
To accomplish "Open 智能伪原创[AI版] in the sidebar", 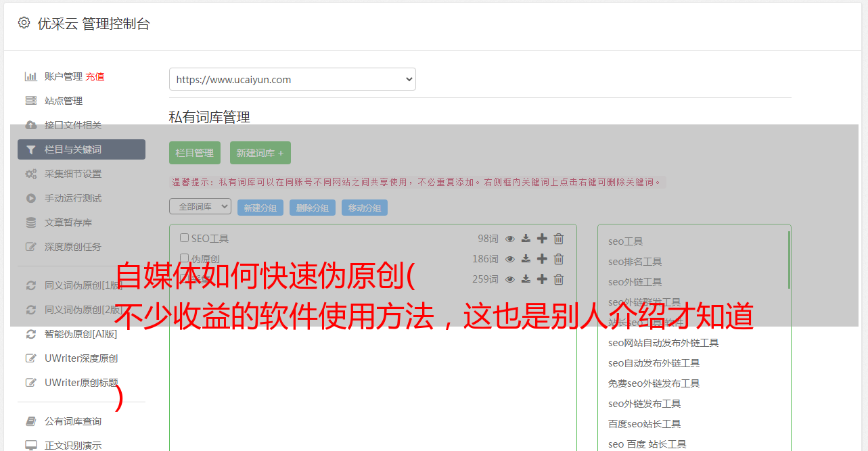I will (x=81, y=334).
